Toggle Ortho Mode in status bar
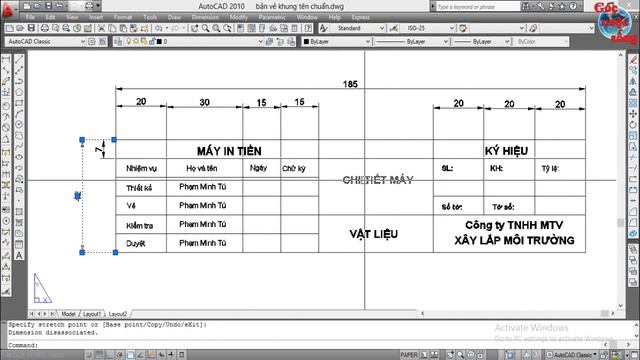Image resolution: width=640 pixels, height=360 pixels. [109, 355]
